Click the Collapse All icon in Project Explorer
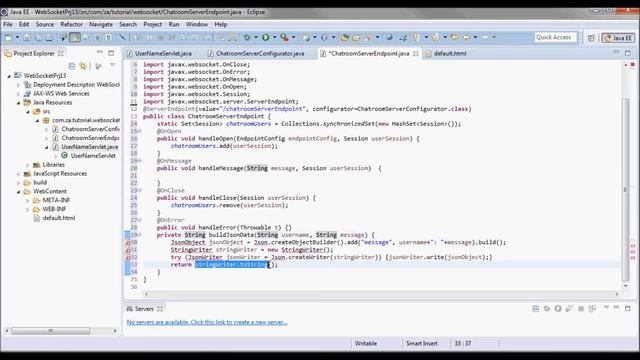 (x=72, y=66)
